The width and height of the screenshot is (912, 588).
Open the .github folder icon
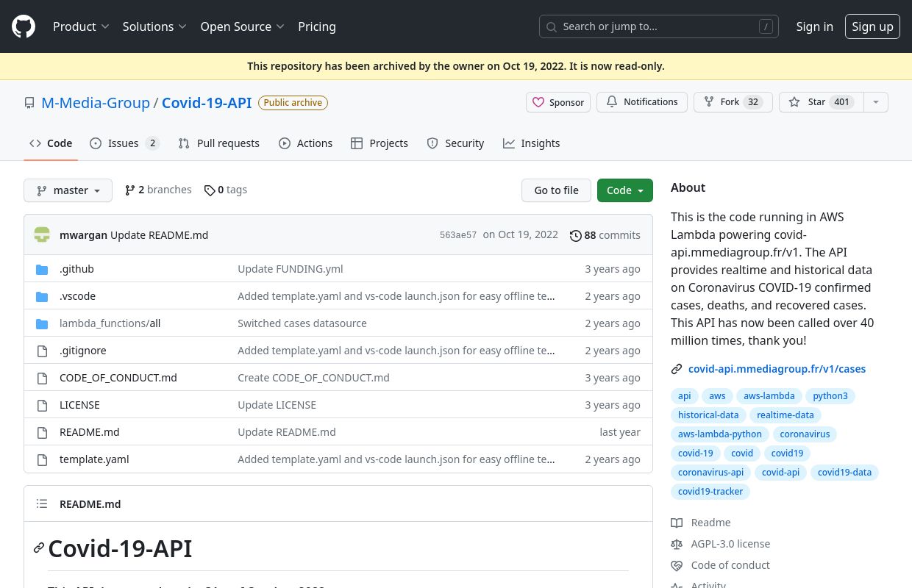coord(42,269)
